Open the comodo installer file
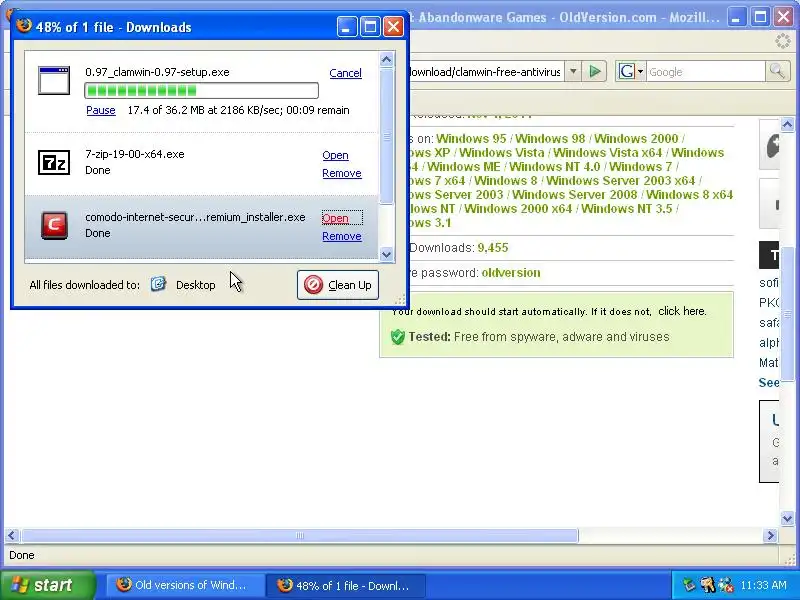This screenshot has width=800, height=600. [x=335, y=218]
